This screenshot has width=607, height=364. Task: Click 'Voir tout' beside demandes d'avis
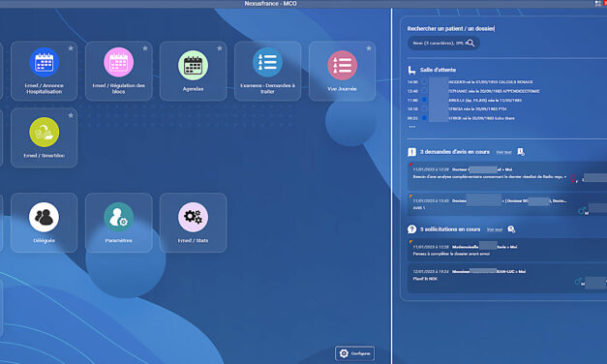tap(503, 152)
